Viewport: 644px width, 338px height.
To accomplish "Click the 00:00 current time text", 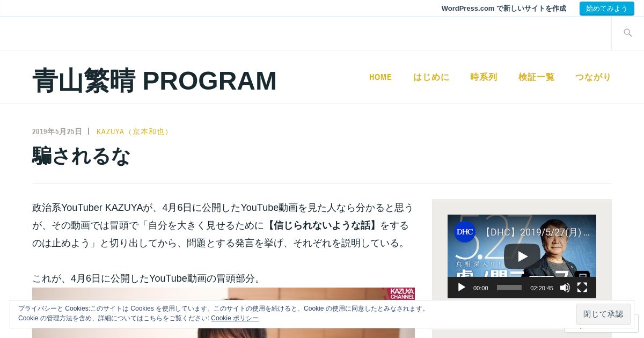I will click(480, 288).
